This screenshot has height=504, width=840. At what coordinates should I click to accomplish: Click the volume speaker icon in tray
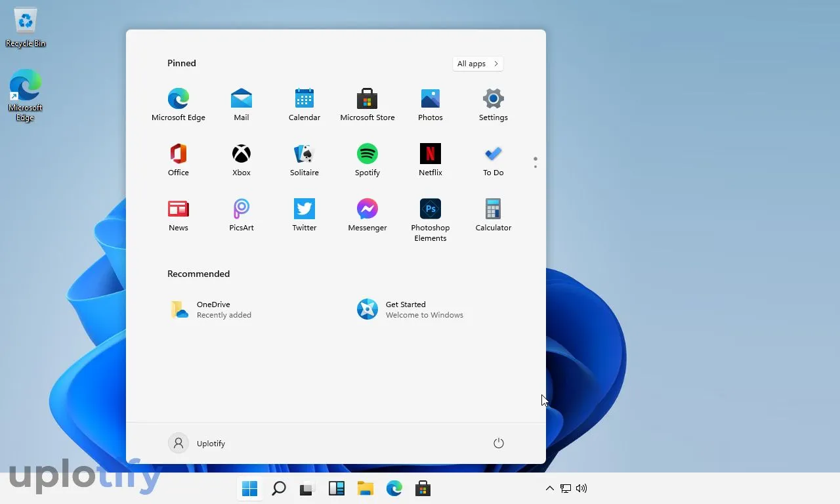(x=581, y=488)
